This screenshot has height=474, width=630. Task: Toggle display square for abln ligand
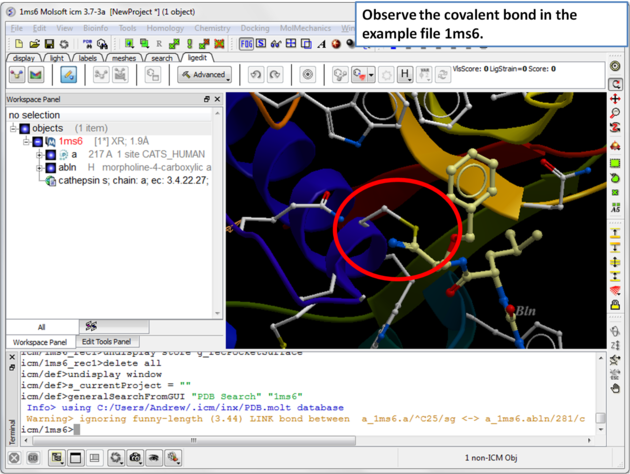(51, 168)
